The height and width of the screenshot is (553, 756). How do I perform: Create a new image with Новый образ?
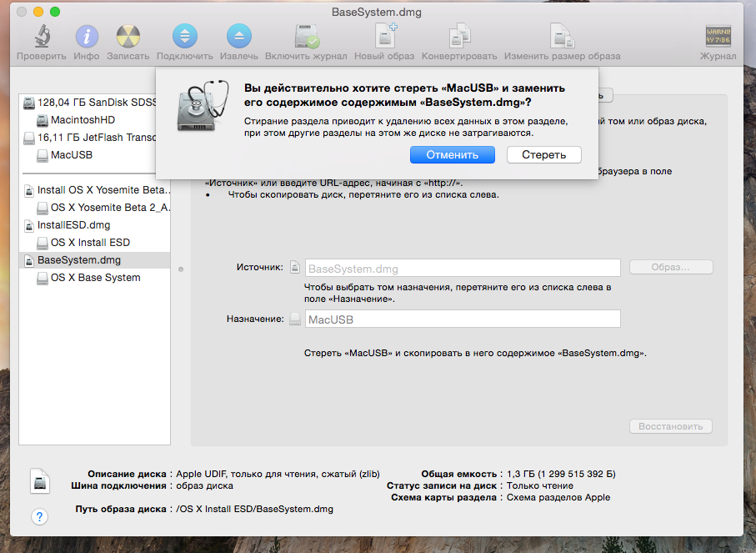[x=385, y=38]
